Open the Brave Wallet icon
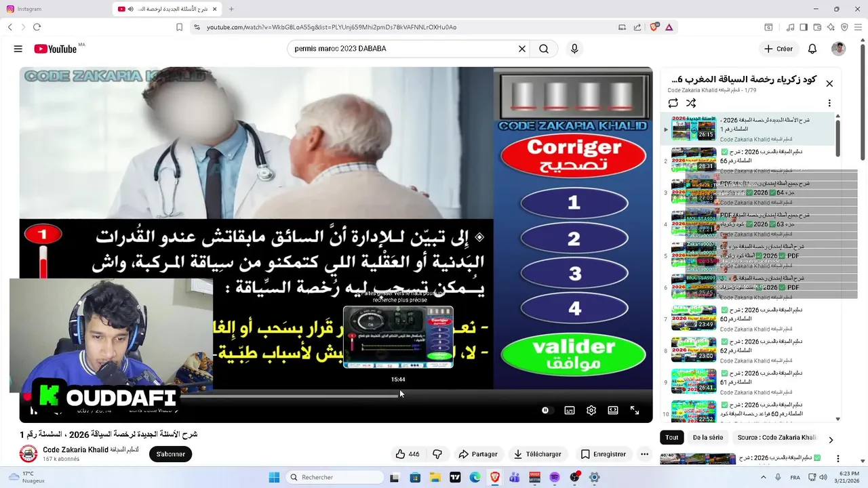Image resolution: width=868 pixels, height=488 pixels. click(817, 27)
